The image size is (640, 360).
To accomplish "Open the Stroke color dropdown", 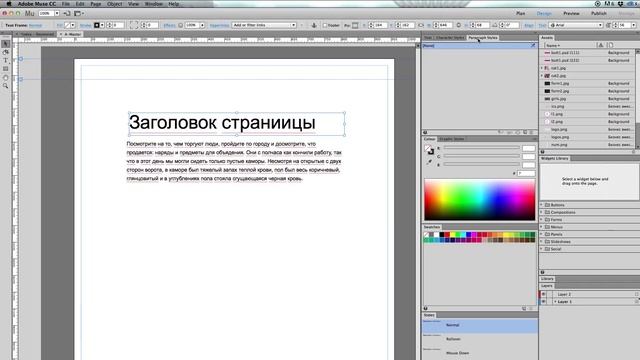I will [102, 25].
